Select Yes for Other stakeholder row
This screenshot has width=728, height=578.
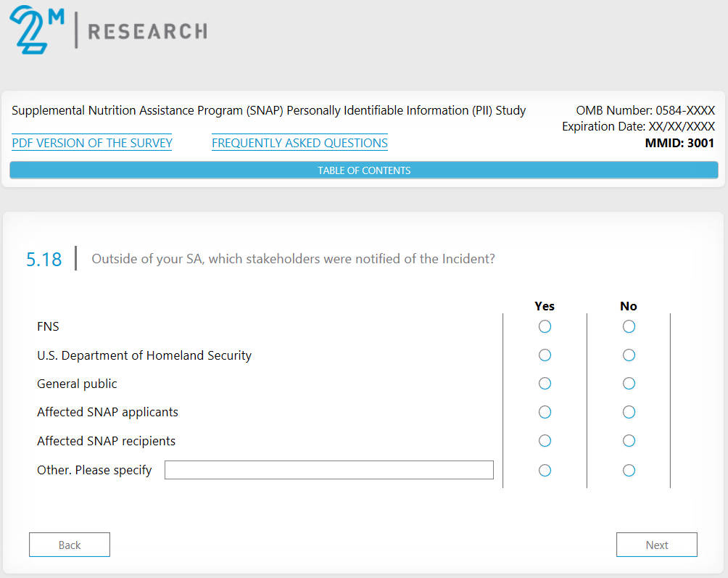(x=545, y=471)
